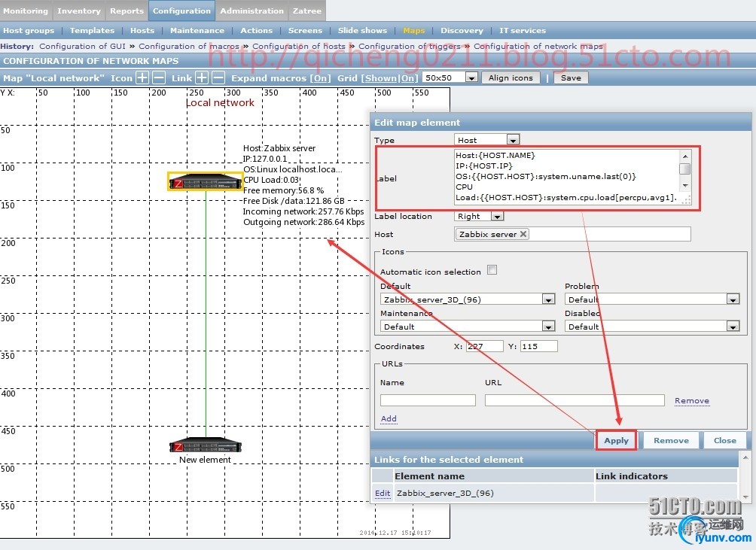Apply the map element changes
The height and width of the screenshot is (550, 756).
[x=616, y=440]
